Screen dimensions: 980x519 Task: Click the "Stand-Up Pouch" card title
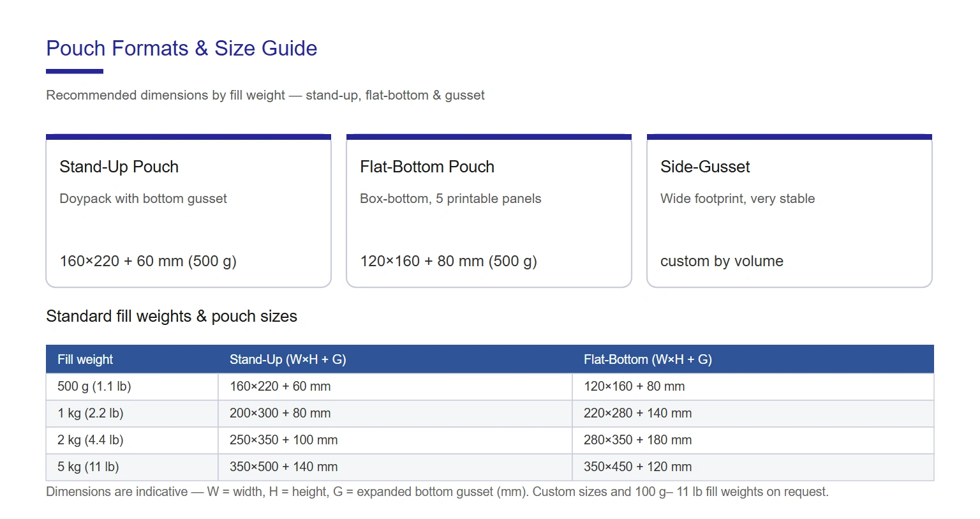[119, 167]
